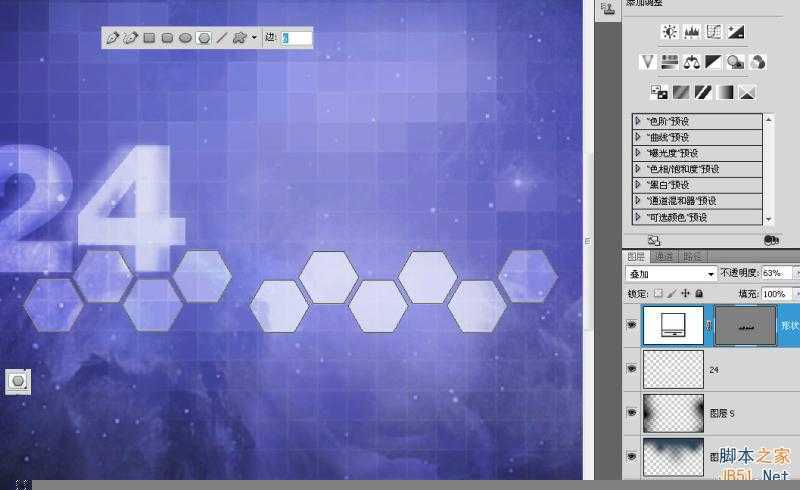Toggle lock position

coord(685,293)
